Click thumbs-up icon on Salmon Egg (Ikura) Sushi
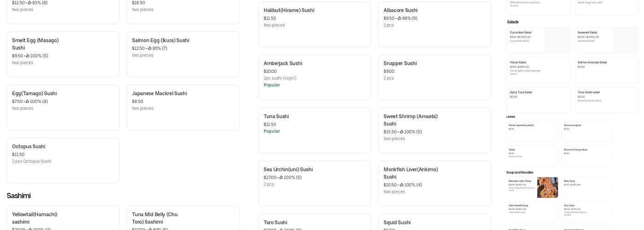 point(150,48)
